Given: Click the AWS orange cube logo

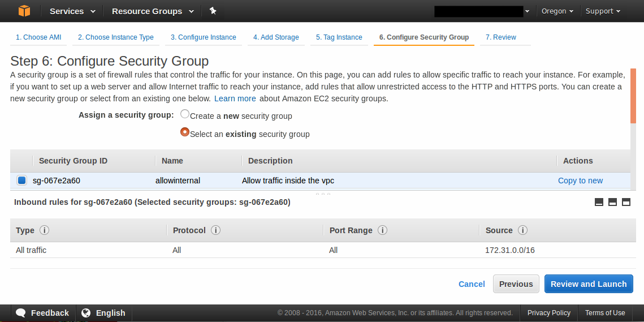Looking at the screenshot, I should click(x=24, y=11).
